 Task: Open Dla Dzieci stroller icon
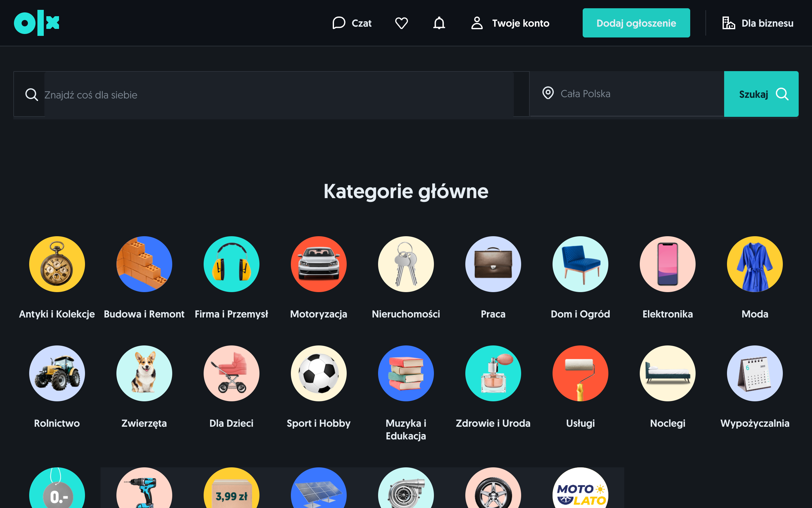[x=232, y=373]
